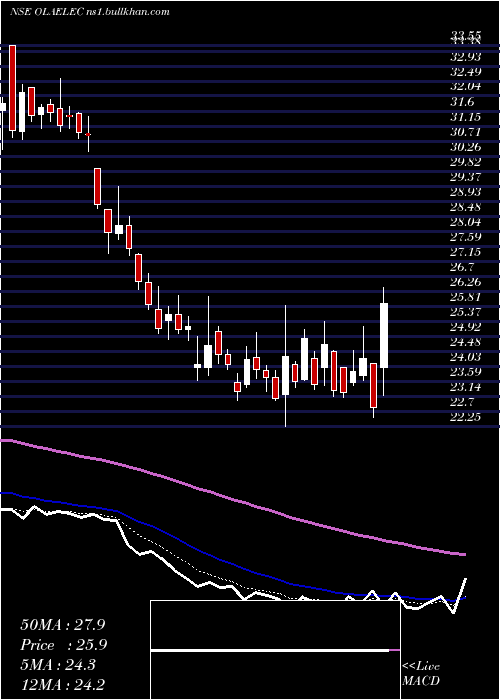Click the 22.7 price level label

(462, 402)
